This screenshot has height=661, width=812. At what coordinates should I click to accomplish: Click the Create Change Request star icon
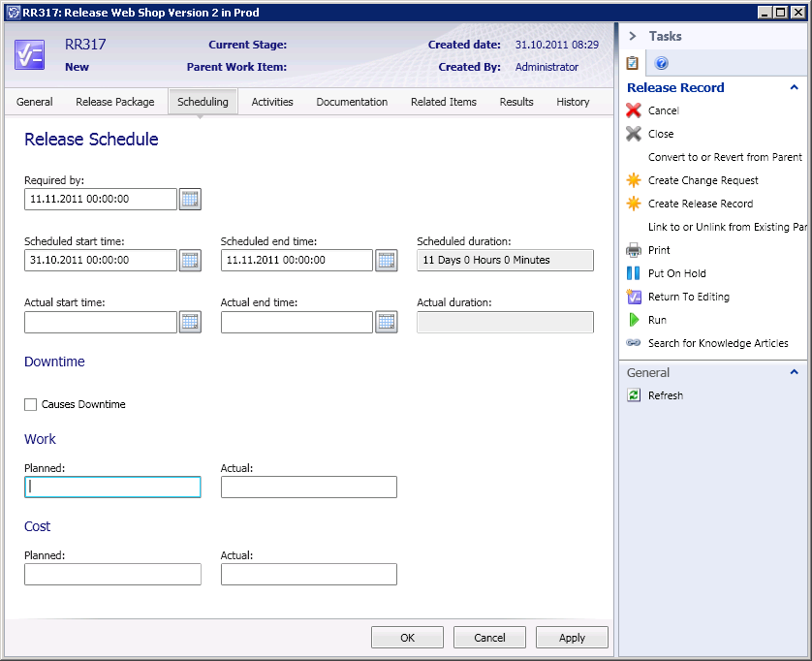tap(634, 180)
